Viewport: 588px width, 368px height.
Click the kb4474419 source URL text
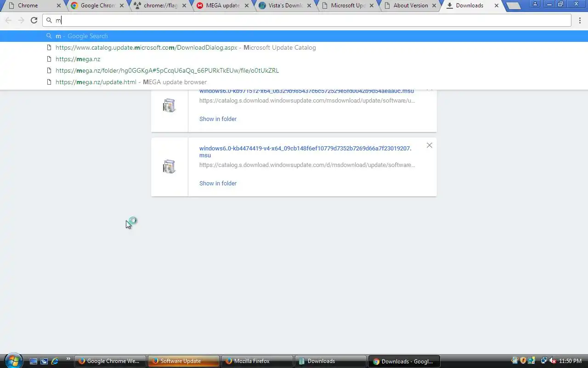[x=307, y=165]
